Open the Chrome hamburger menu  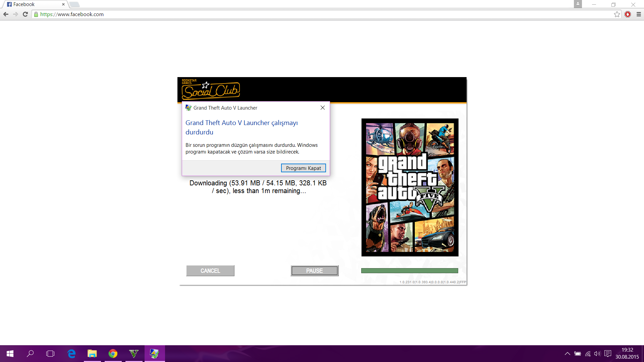coord(639,14)
